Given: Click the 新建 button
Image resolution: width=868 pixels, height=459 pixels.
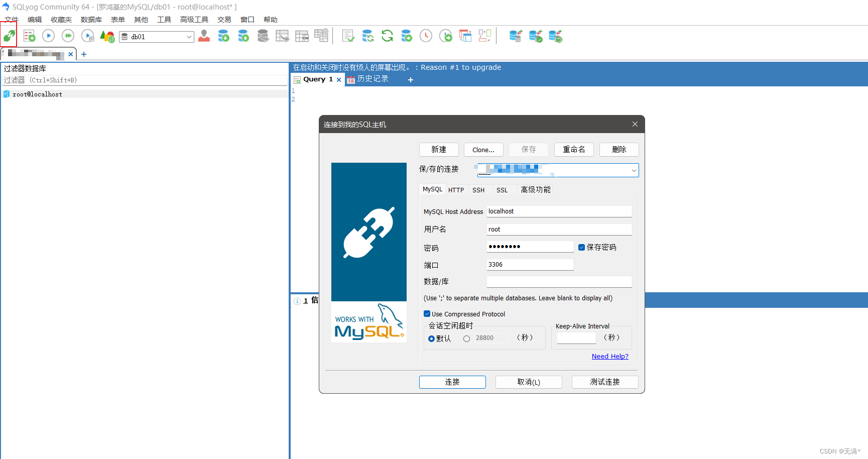Looking at the screenshot, I should (x=439, y=150).
